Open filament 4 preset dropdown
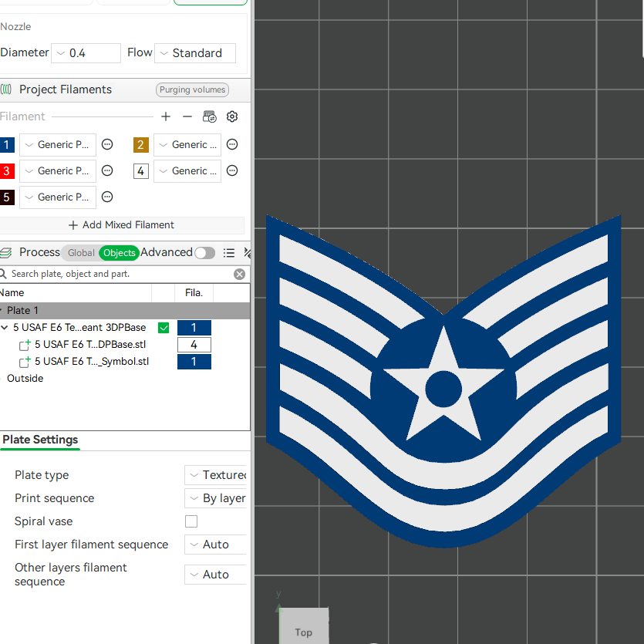Viewport: 644px width, 644px height. [187, 171]
